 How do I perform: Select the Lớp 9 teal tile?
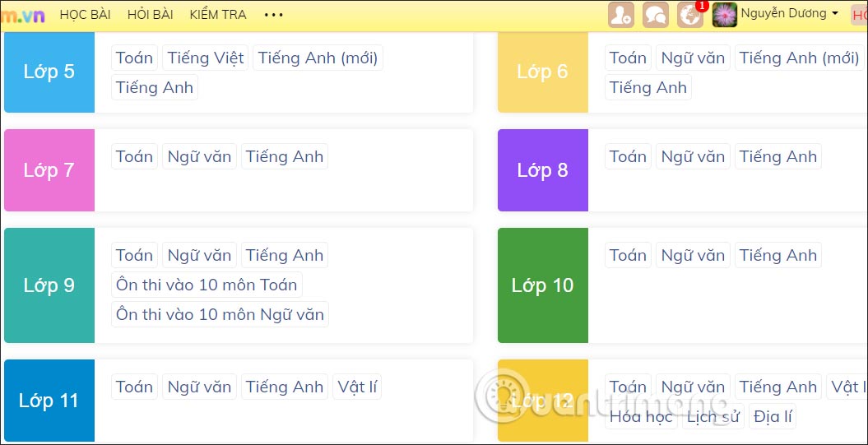(49, 285)
